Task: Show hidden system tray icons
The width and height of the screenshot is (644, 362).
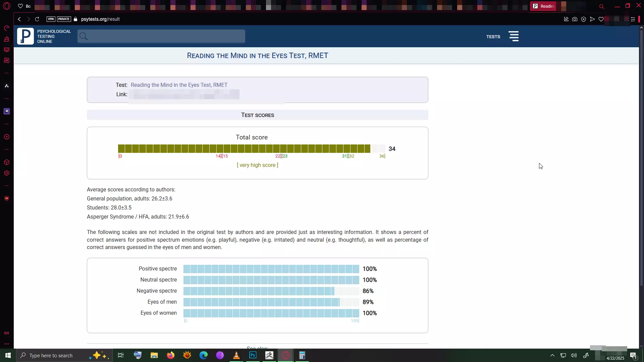Action: 552,355
